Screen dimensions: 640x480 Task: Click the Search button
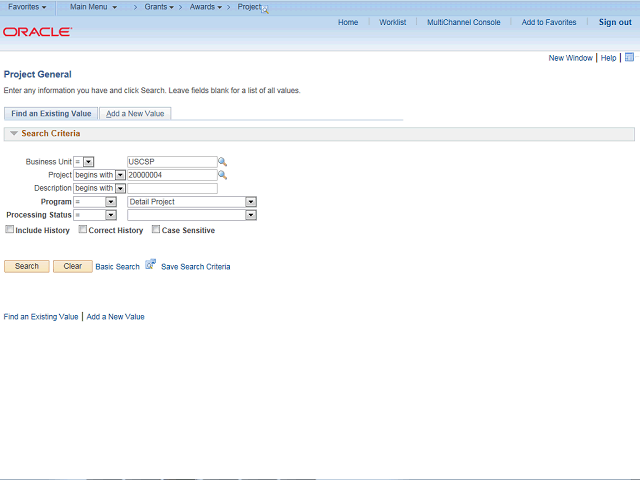tap(27, 266)
